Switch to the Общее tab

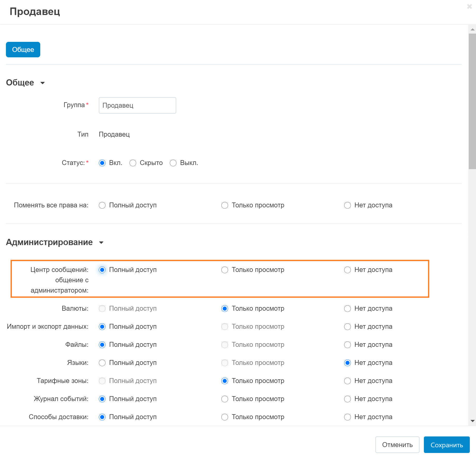point(23,50)
